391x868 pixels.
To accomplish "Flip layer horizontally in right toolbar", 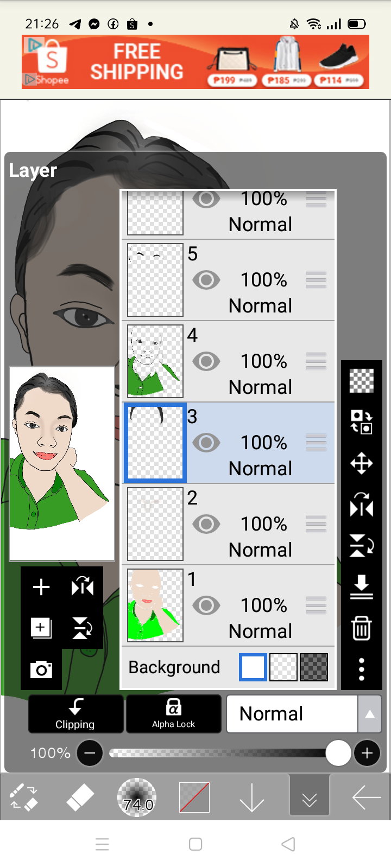I will click(x=362, y=505).
